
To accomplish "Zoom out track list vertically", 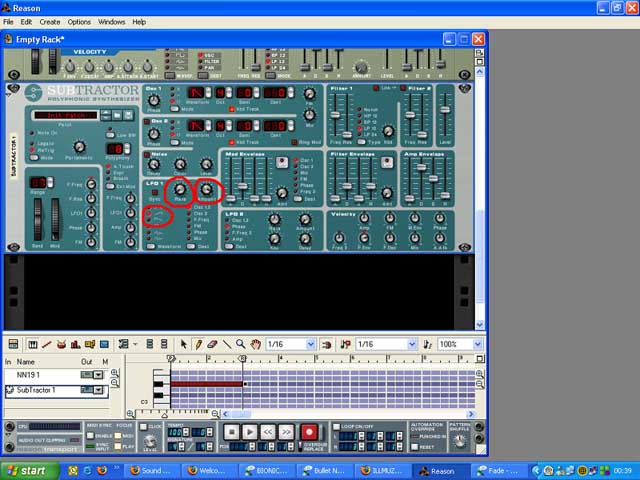I will 115,383.
